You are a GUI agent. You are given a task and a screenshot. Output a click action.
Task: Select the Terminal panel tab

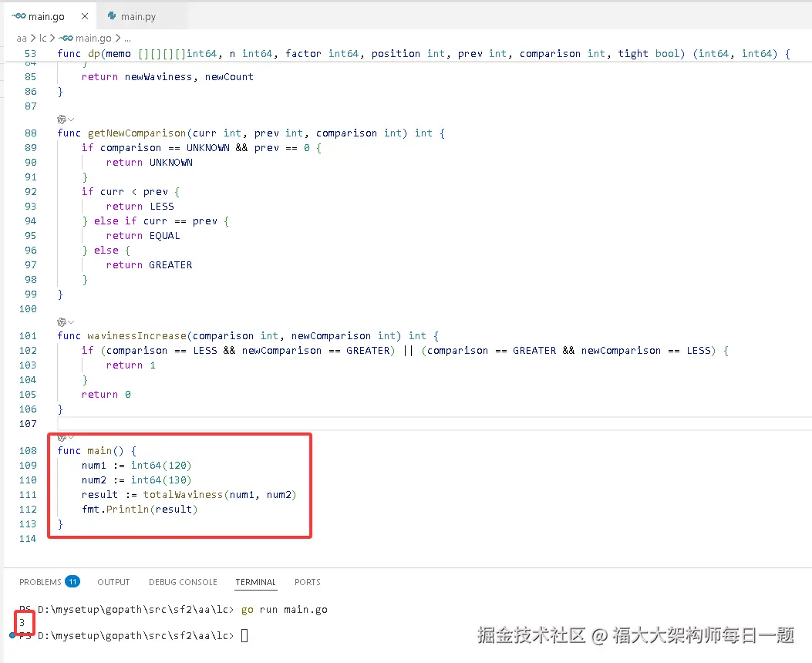click(256, 582)
